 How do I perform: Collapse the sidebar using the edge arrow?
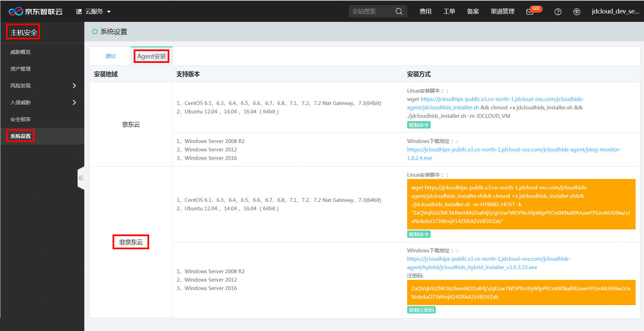click(81, 178)
